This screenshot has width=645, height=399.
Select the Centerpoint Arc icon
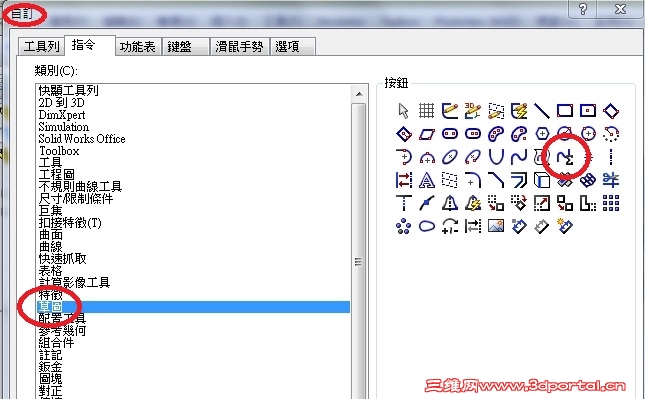pos(611,134)
